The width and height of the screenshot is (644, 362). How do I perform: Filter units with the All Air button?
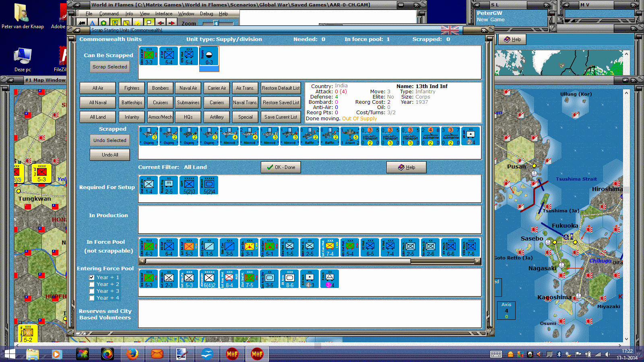tap(98, 88)
